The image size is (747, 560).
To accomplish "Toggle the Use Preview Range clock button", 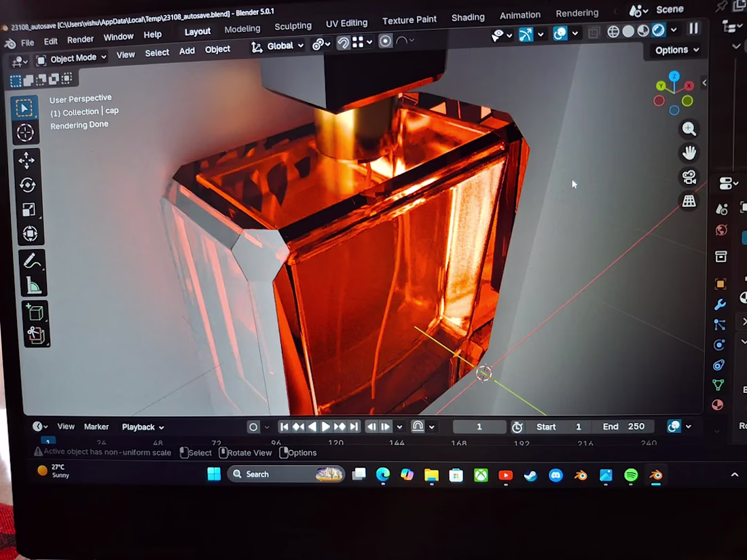I will pyautogui.click(x=517, y=427).
